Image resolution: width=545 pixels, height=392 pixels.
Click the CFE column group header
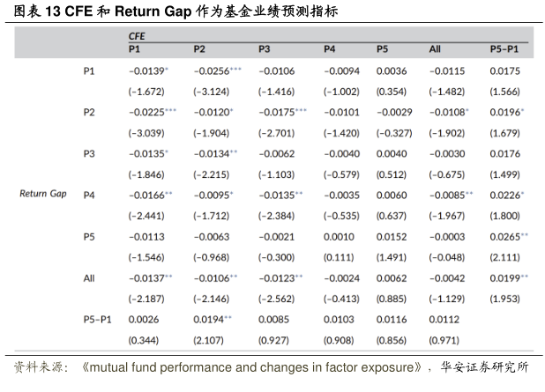click(x=137, y=36)
